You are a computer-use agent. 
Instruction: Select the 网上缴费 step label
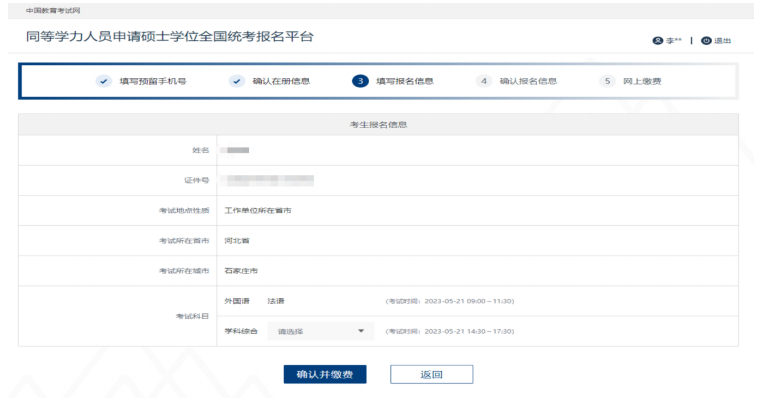coord(642,81)
